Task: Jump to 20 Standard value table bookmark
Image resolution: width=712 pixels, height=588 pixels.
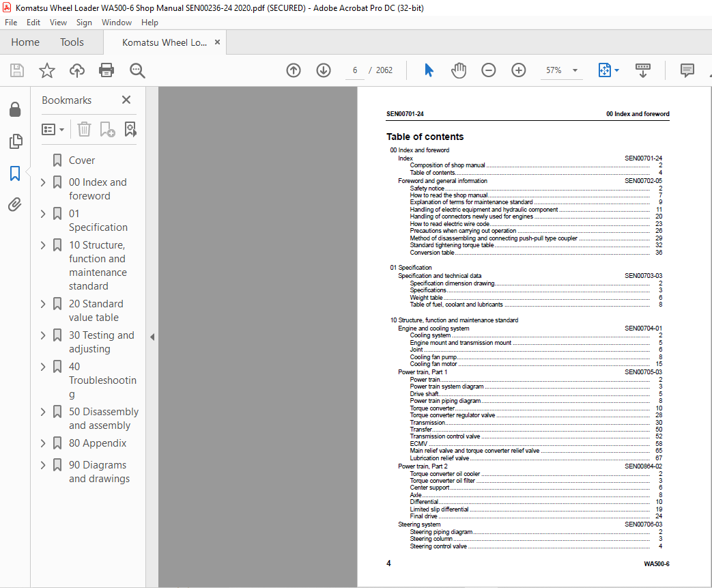Action: [x=96, y=311]
